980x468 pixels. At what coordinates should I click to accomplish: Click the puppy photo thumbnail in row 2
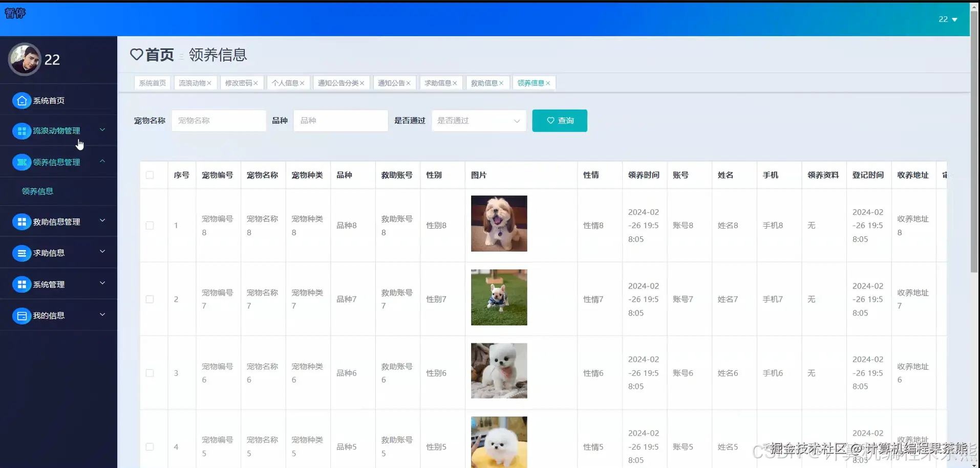(499, 297)
